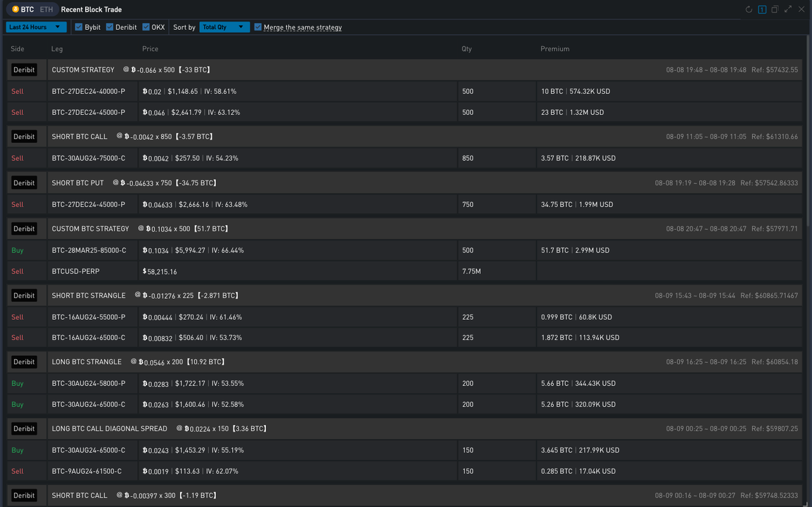Close the Recent Block Trade panel
Screen dimensions: 812x507
pos(801,10)
